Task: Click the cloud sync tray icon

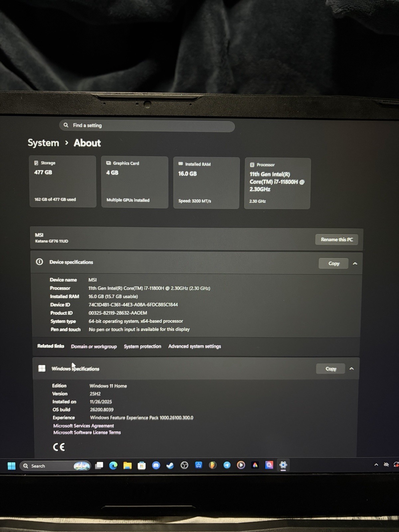Action: point(386,465)
